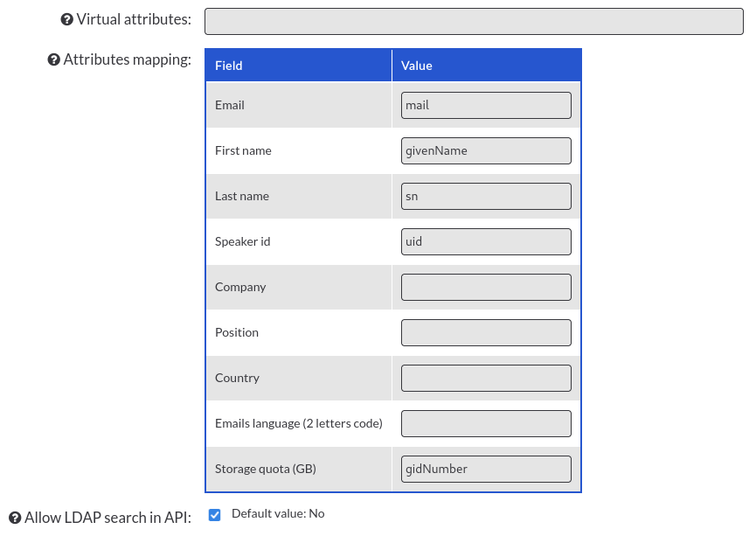This screenshot has width=756, height=536.
Task: Click the Attributes mapping label text
Action: click(128, 59)
